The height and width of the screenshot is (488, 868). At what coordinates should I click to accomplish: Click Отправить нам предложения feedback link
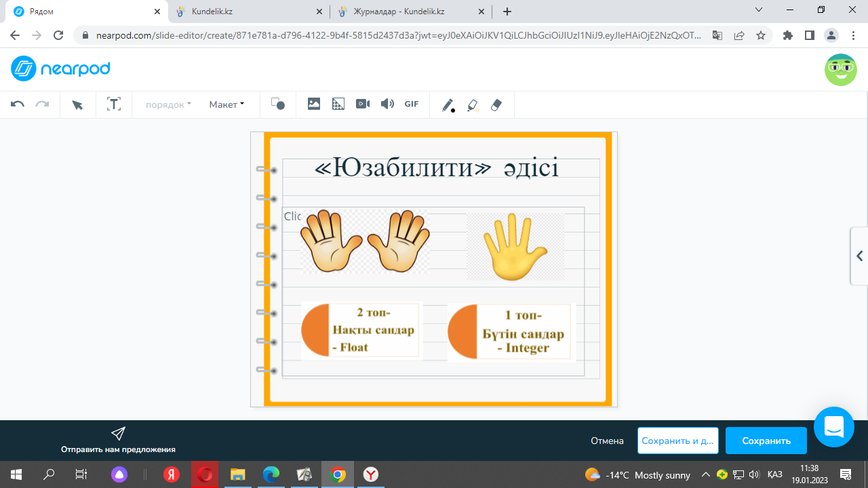pyautogui.click(x=118, y=441)
